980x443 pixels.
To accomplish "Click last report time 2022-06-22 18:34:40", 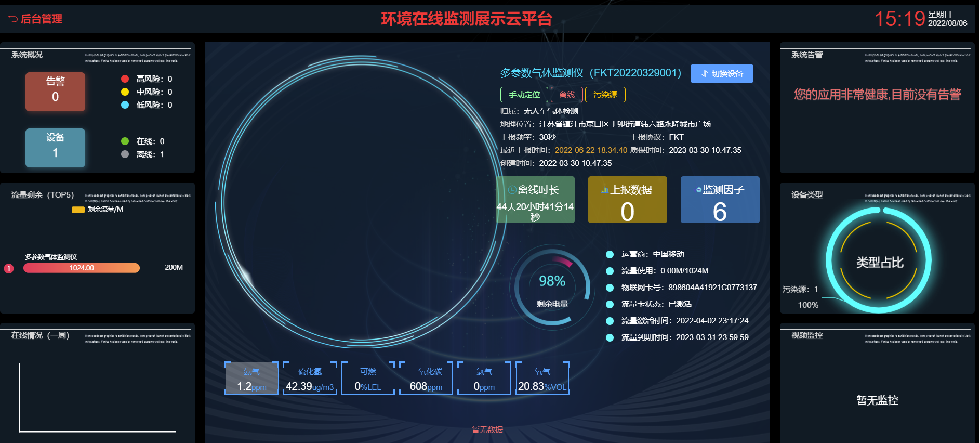I will 591,150.
